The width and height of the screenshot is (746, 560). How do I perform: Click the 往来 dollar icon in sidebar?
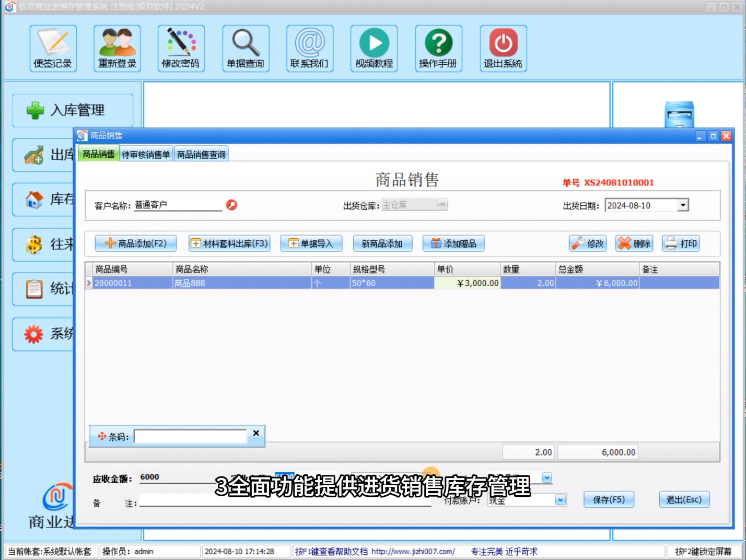[x=34, y=244]
